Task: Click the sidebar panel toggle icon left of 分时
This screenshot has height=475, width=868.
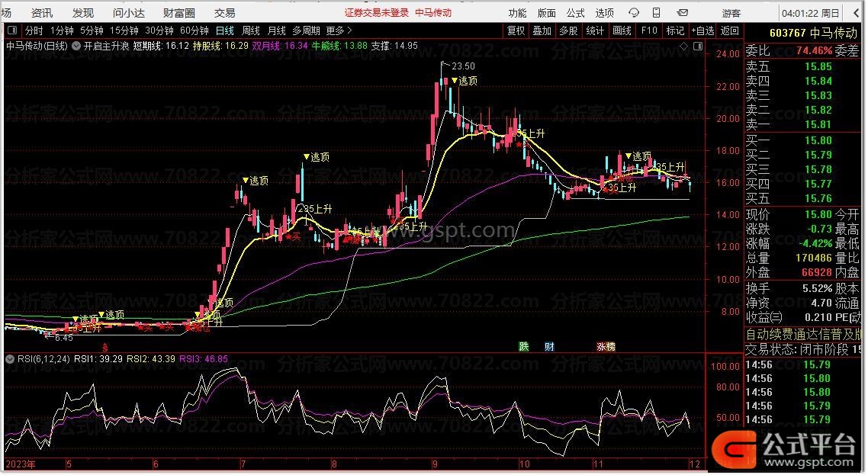Action: coord(12,30)
